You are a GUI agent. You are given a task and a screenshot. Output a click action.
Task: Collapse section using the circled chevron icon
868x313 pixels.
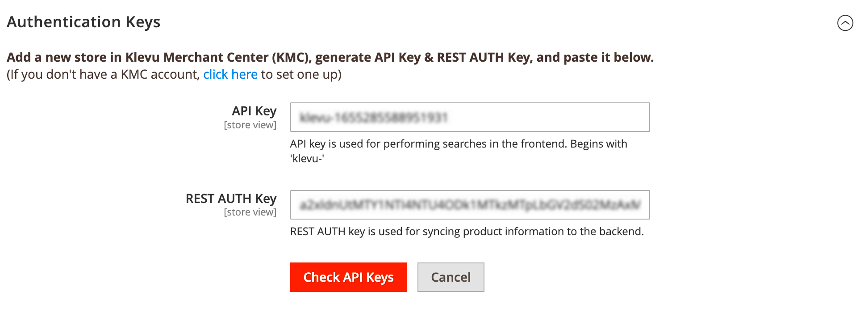[845, 23]
